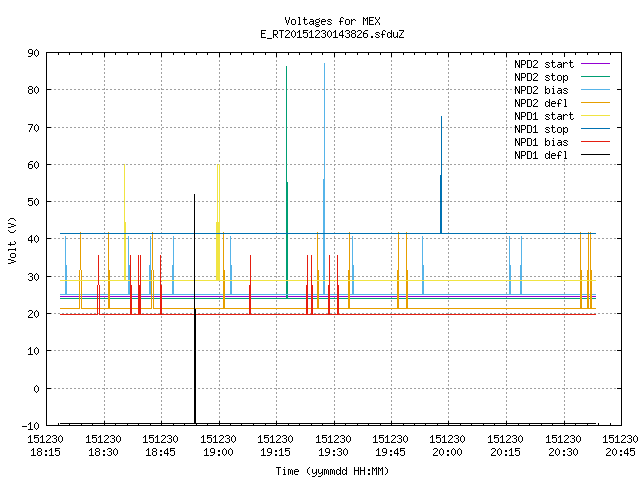The height and width of the screenshot is (480, 640).
Task: Click the yellow NPD1 start legend line
Action: coord(595,116)
